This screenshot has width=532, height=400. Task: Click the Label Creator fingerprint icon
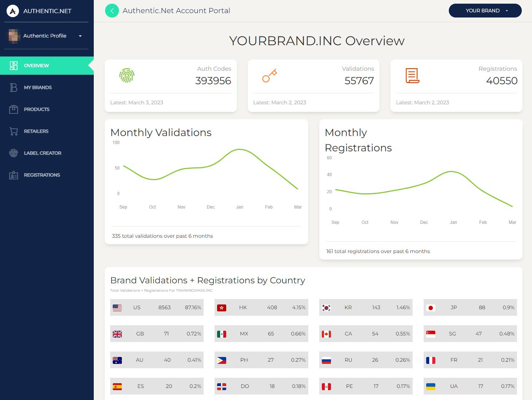[14, 153]
